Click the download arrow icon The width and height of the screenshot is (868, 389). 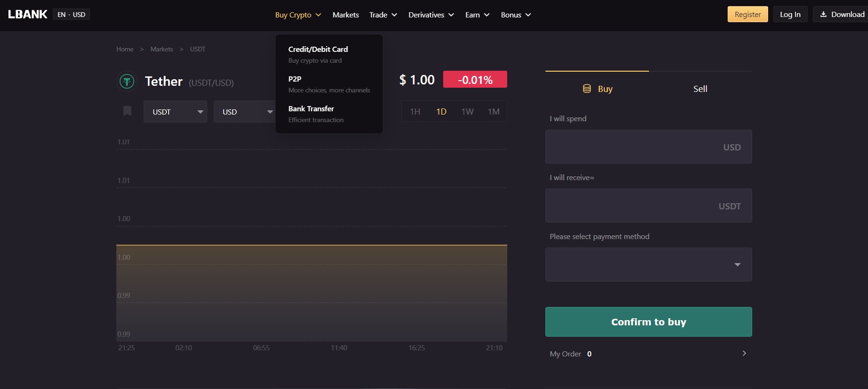(823, 14)
